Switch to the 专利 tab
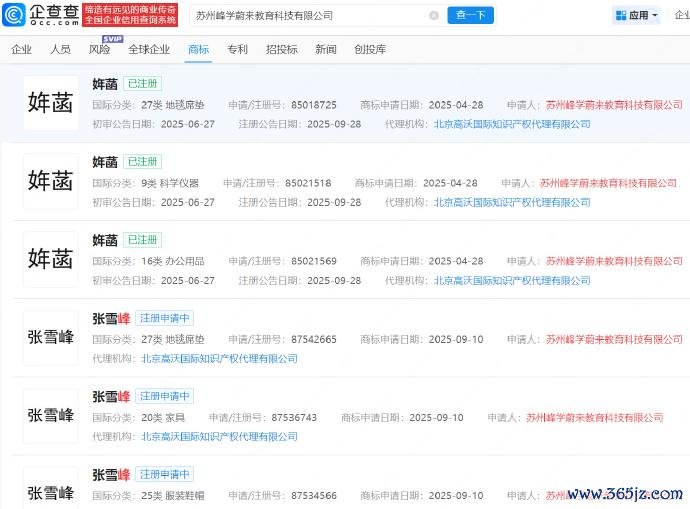 pyautogui.click(x=237, y=49)
